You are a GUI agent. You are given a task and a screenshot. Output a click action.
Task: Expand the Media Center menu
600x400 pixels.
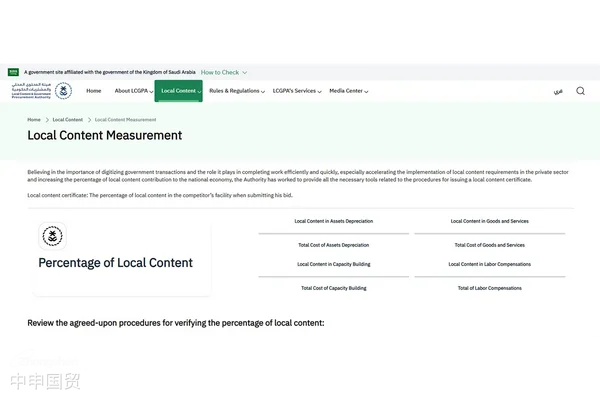(348, 91)
